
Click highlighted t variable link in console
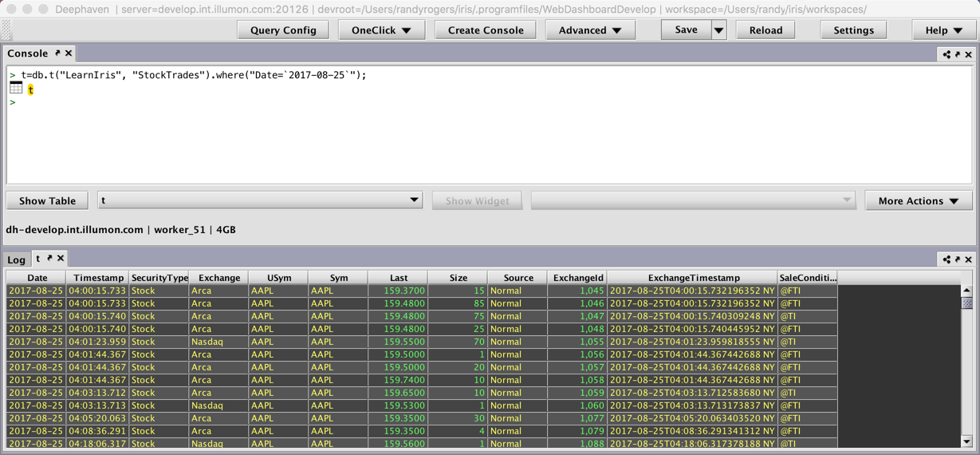pos(30,90)
